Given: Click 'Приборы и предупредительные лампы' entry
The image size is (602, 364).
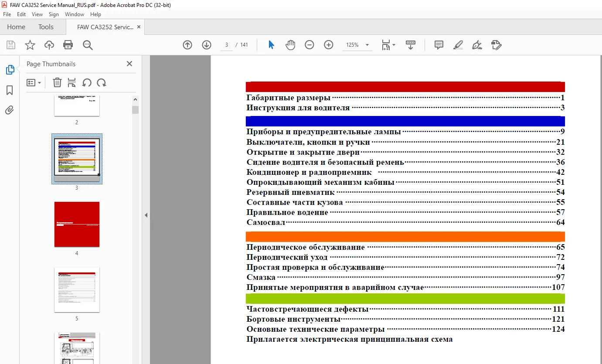Looking at the screenshot, I should coord(323,132).
